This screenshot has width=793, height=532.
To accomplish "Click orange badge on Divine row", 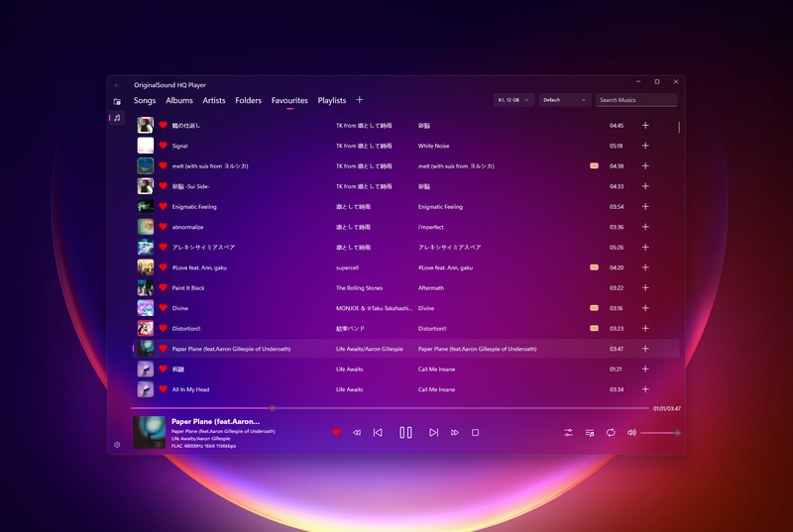I will click(x=594, y=308).
